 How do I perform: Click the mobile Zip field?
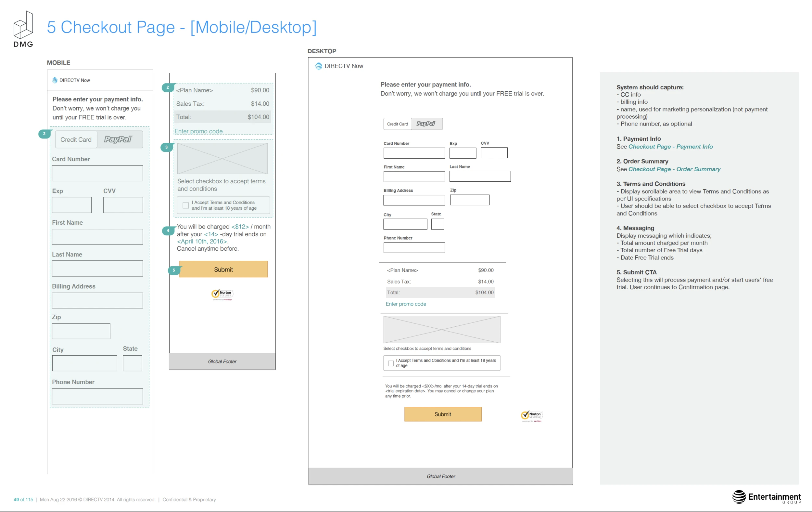[81, 332]
